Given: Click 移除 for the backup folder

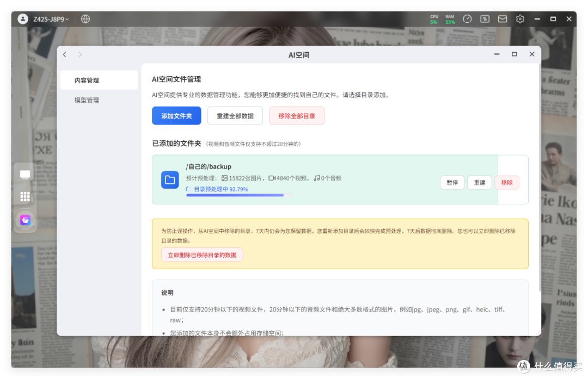Looking at the screenshot, I should [x=507, y=182].
